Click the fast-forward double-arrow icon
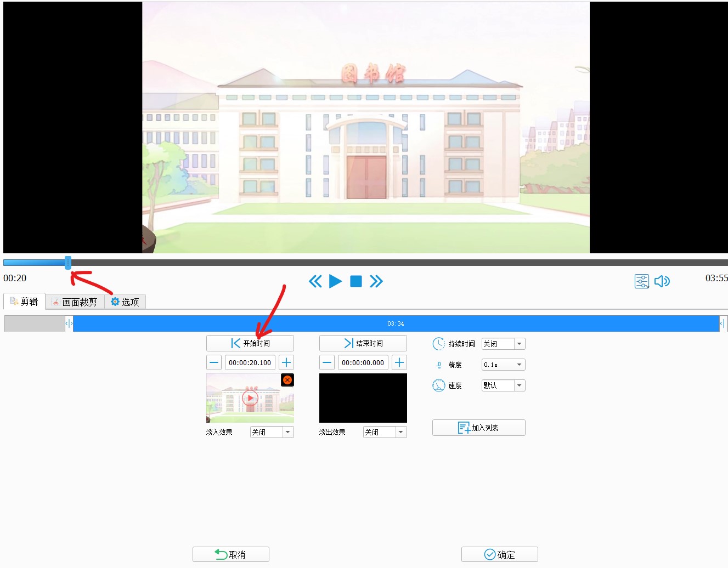Viewport: 728px width, 568px height. pos(376,282)
